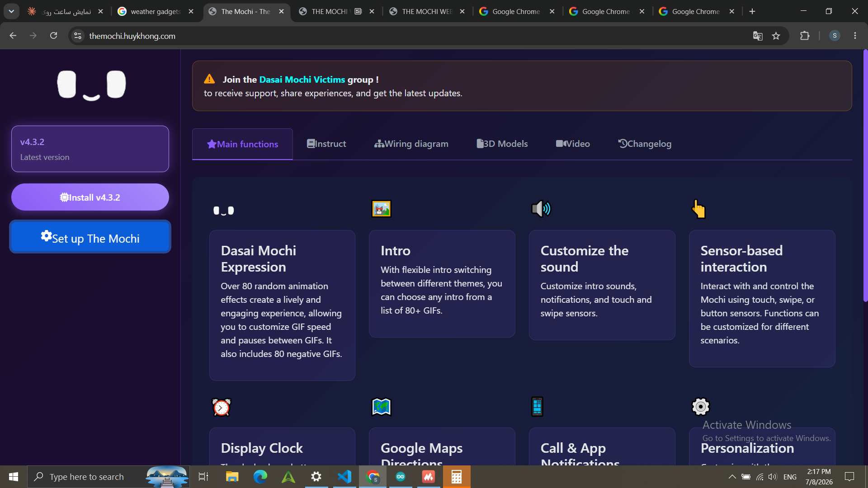Open the Chrome profile avatar
This screenshot has width=868, height=488.
pos(835,36)
